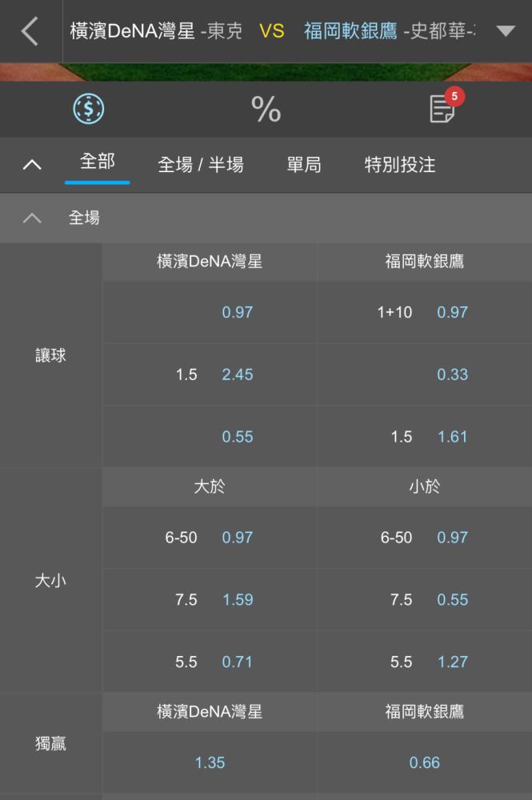Select the dollar coin odds icon
This screenshot has width=532, height=800.
pos(89,109)
